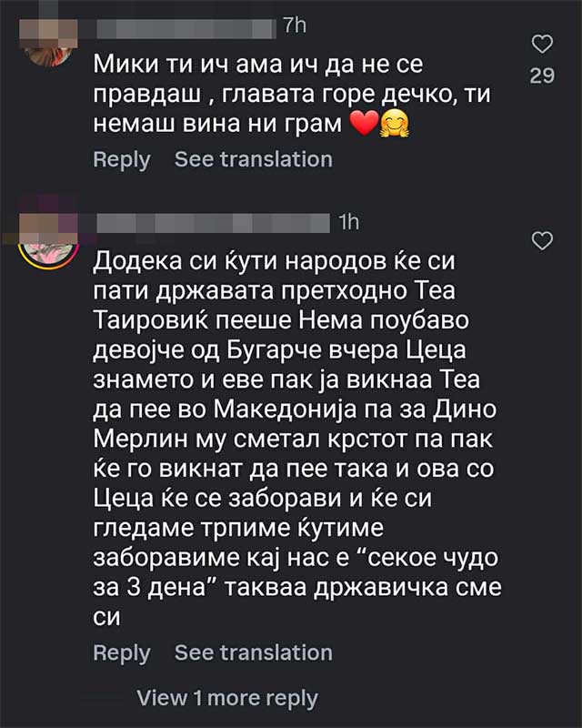See translation of the 7h comment

tap(253, 160)
